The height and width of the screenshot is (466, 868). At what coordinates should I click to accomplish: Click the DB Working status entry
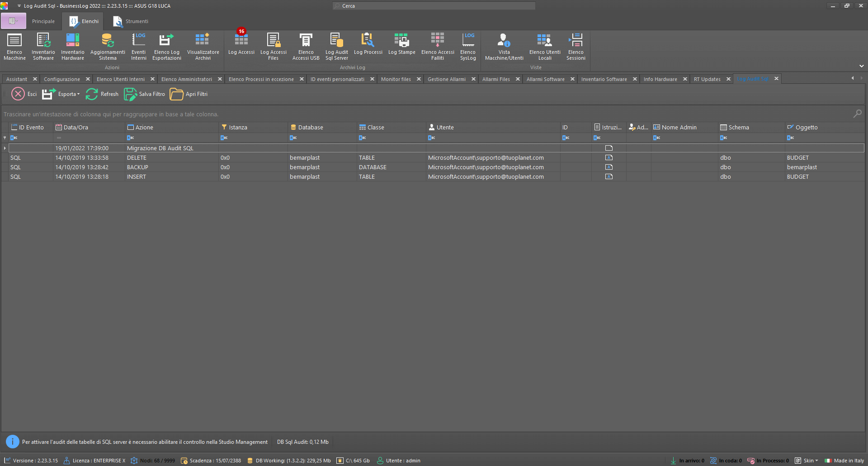288,461
